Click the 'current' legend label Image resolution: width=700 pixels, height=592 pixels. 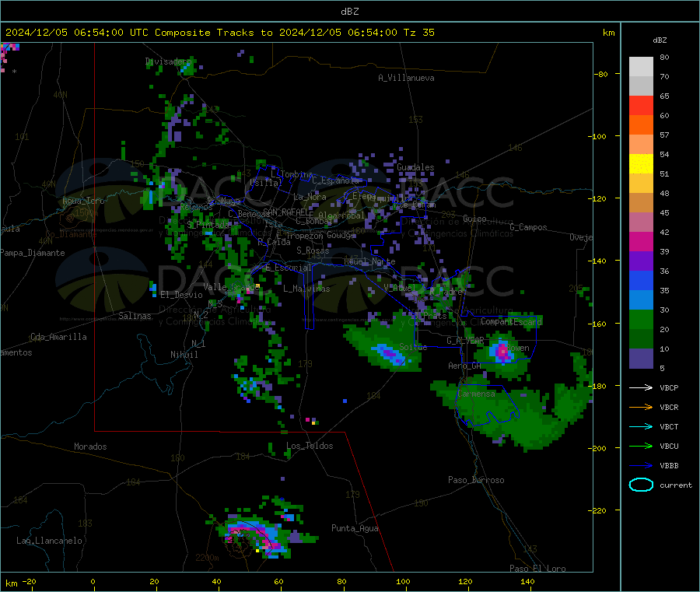point(675,485)
